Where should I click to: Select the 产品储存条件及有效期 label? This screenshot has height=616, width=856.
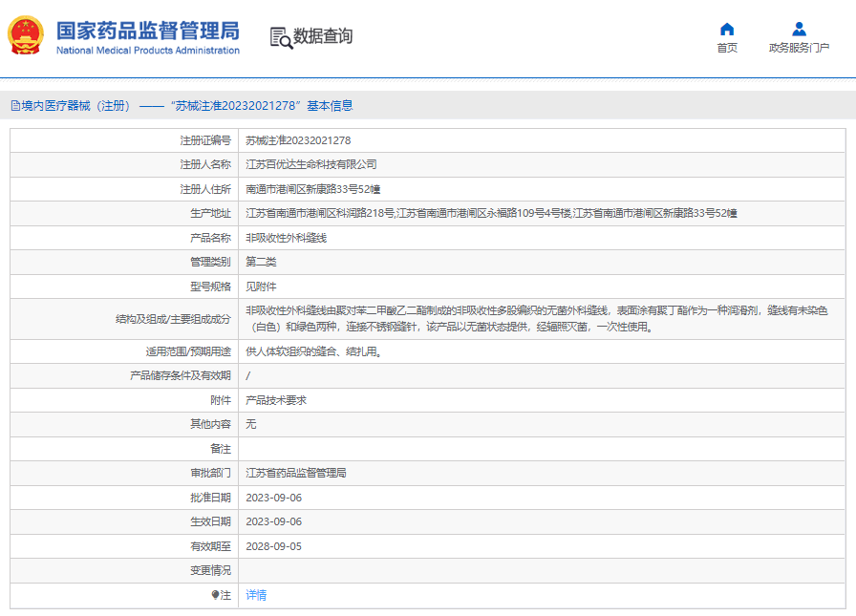point(181,376)
